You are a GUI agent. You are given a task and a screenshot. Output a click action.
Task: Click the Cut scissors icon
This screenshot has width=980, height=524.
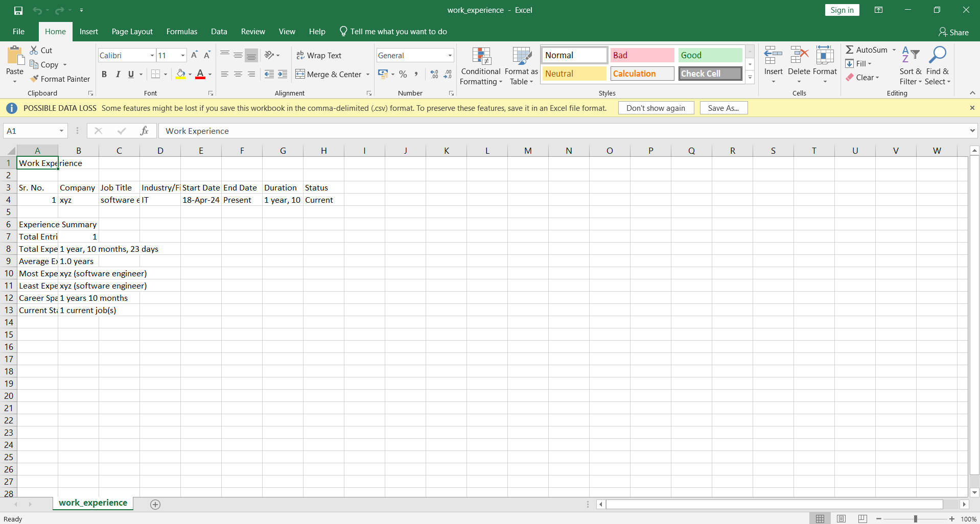point(34,50)
